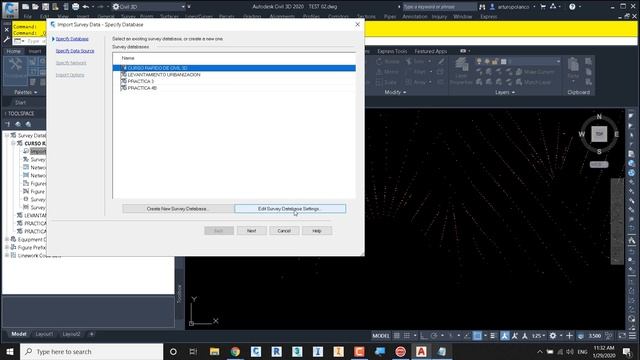Expand the Palettes panel dropdown
This screenshot has height=360, width=640.
[x=25, y=92]
